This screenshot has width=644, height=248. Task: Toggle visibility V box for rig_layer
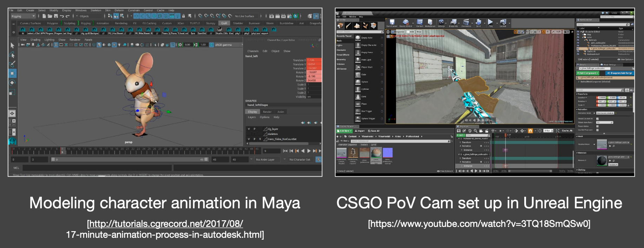pos(249,129)
